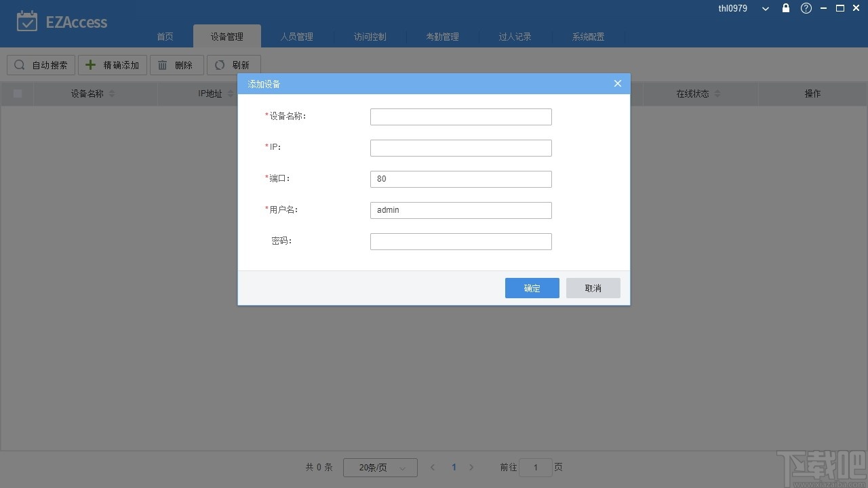
Task: Cancel the dialog with the 取消 button
Action: click(593, 287)
